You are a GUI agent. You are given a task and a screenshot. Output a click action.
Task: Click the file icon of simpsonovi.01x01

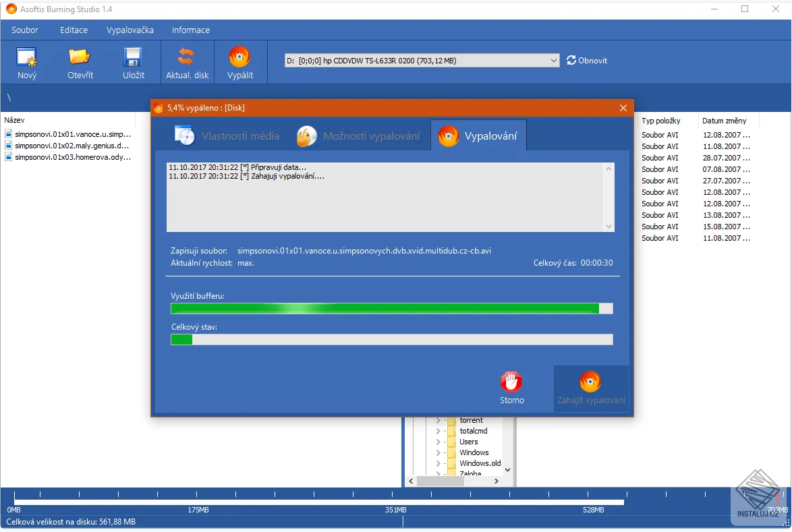pos(9,134)
